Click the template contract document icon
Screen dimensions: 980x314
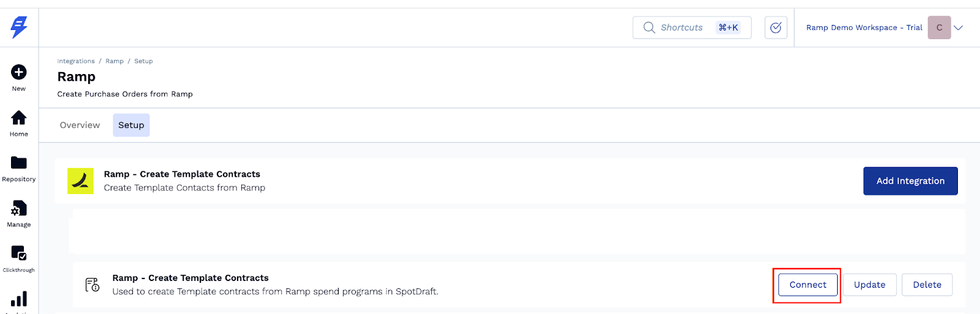[x=92, y=285]
